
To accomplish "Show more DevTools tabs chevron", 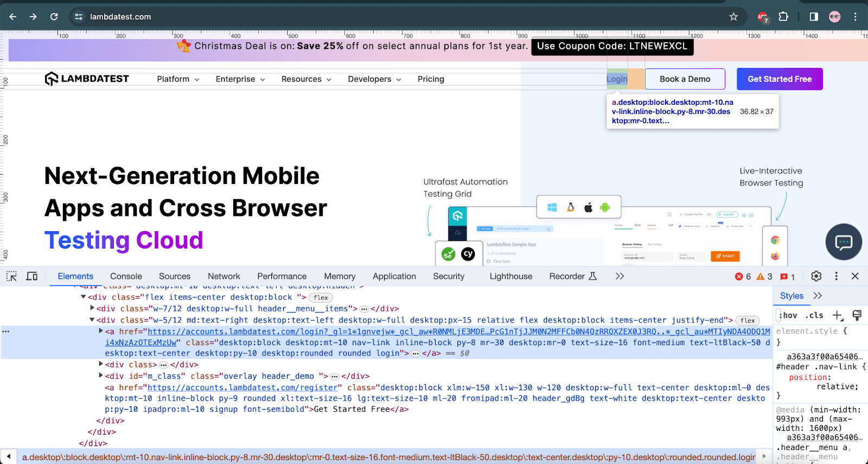I will [x=620, y=276].
